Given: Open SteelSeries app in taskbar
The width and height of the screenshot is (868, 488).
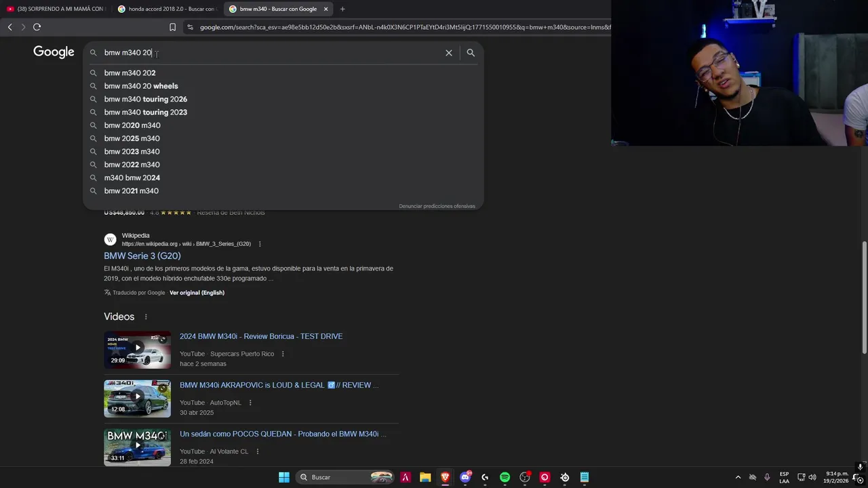Looking at the screenshot, I should click(x=564, y=477).
